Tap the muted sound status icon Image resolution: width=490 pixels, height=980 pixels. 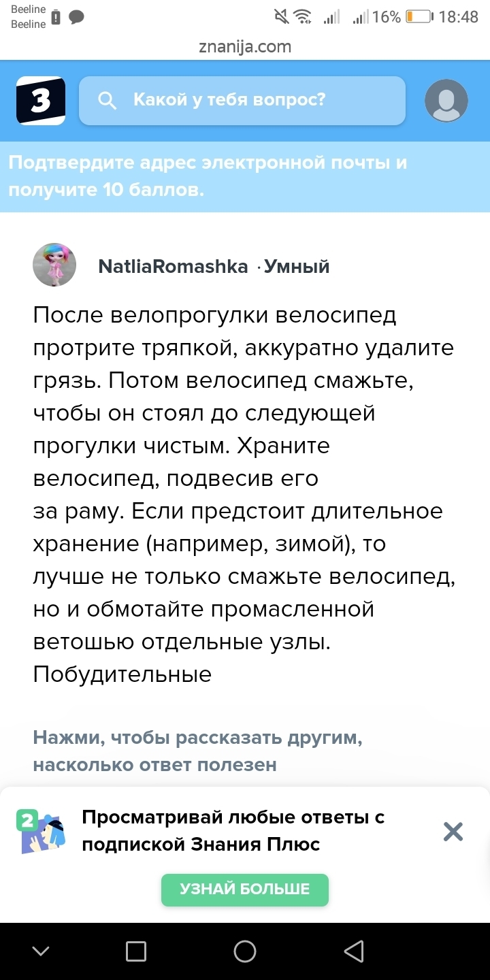point(280,17)
